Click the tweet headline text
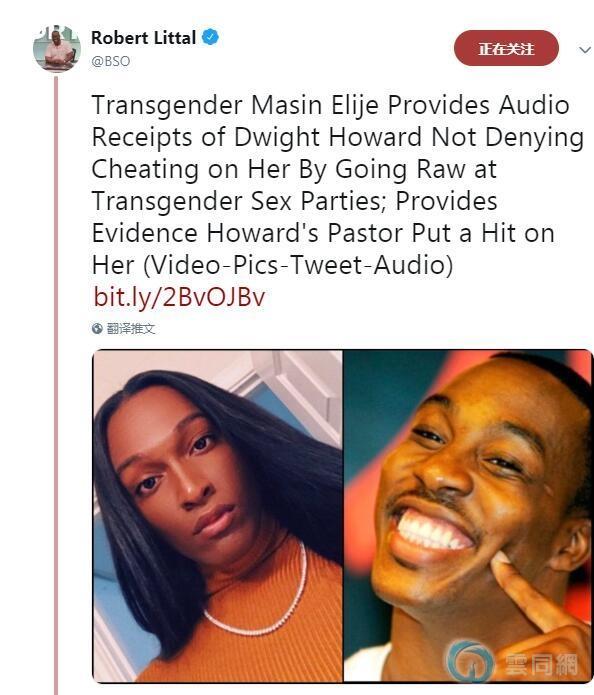The image size is (594, 695). point(337,185)
